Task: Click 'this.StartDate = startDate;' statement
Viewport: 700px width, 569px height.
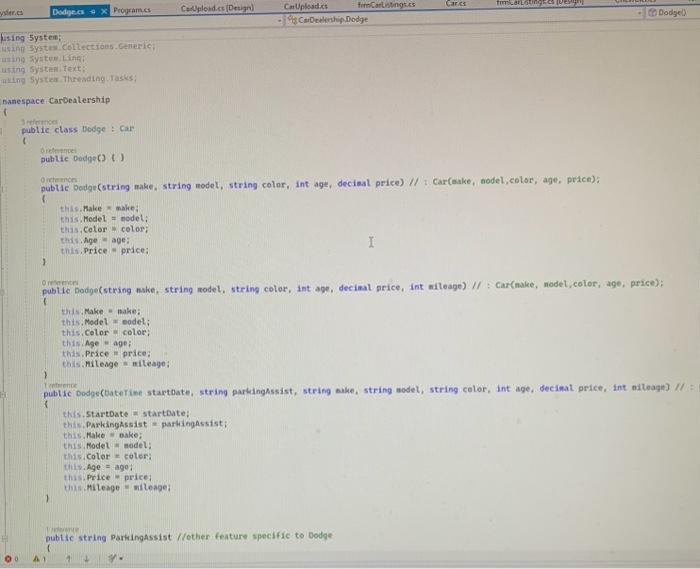Action: coord(126,414)
